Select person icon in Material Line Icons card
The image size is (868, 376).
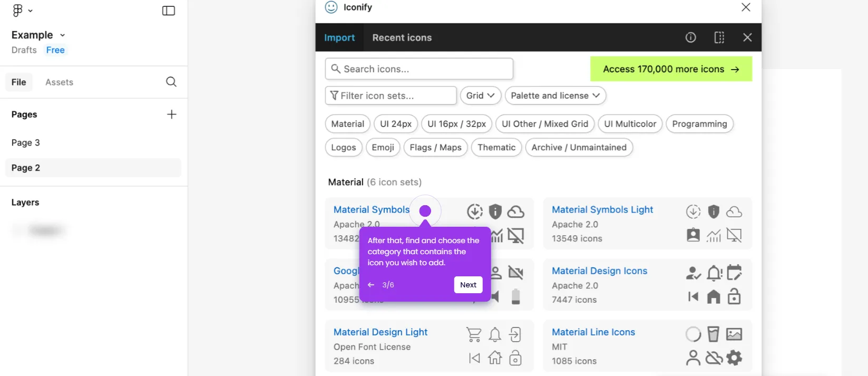694,358
